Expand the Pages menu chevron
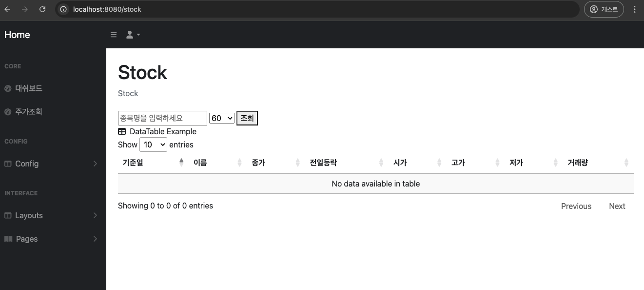Screen dimensions: 644x290 [x=95, y=239]
